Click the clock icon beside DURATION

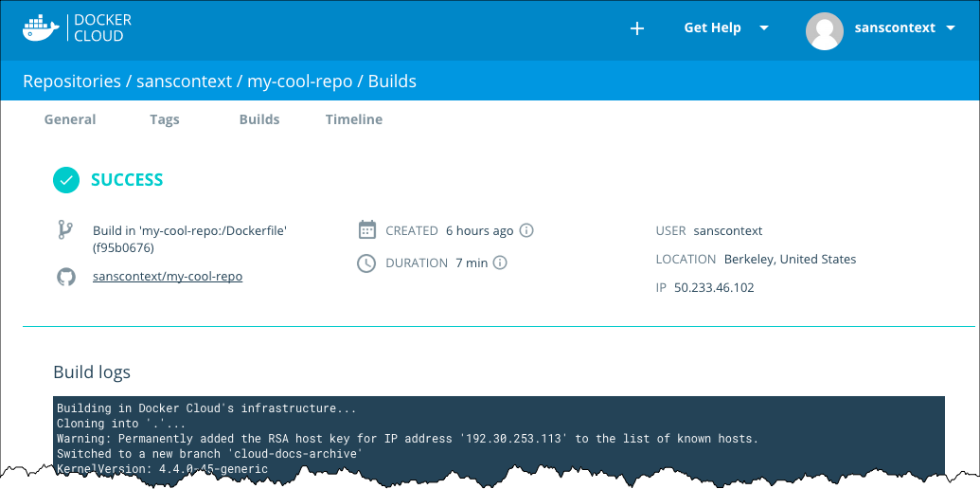click(366, 263)
